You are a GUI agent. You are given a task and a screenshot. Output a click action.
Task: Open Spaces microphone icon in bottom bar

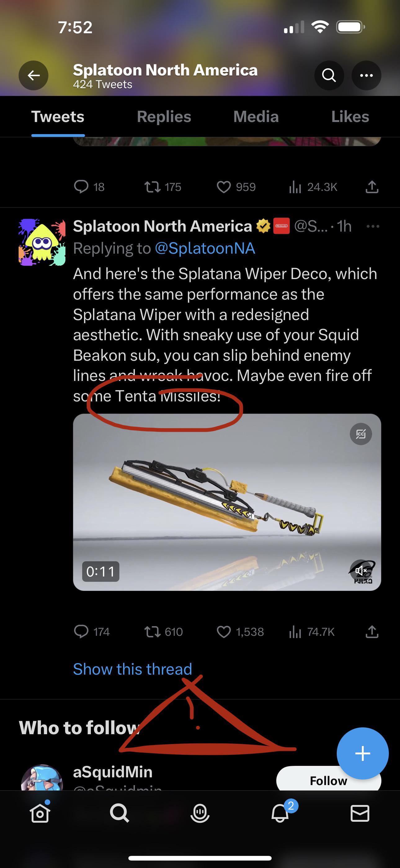pyautogui.click(x=200, y=813)
